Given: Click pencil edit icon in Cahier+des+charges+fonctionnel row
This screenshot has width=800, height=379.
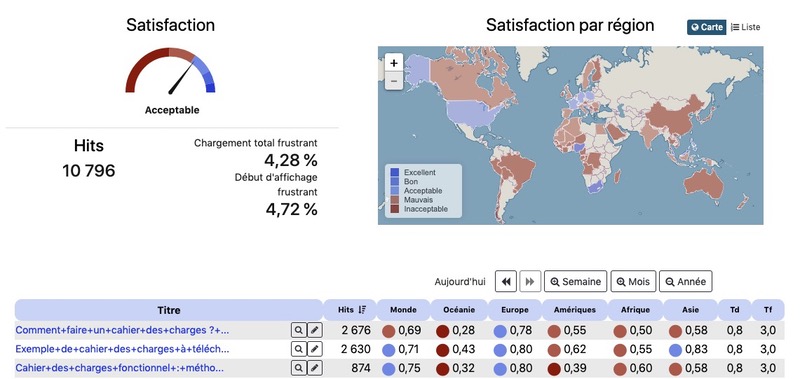Looking at the screenshot, I should [315, 368].
